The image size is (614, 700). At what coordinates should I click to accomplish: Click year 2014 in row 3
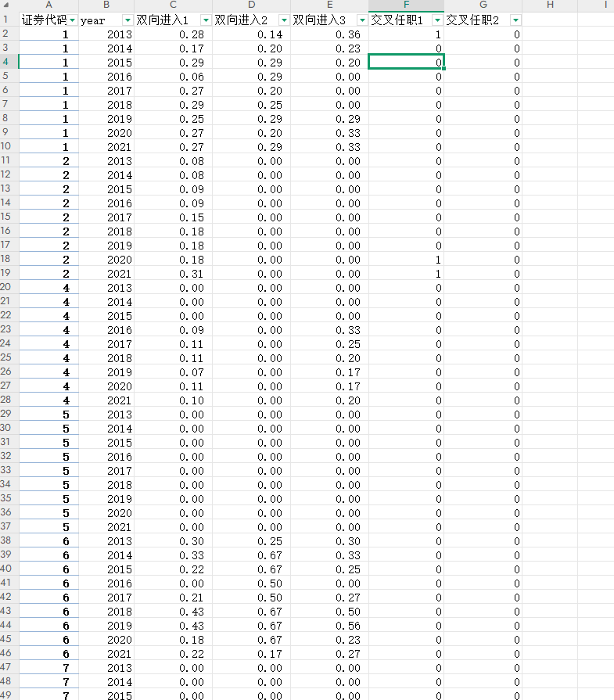pyautogui.click(x=106, y=48)
